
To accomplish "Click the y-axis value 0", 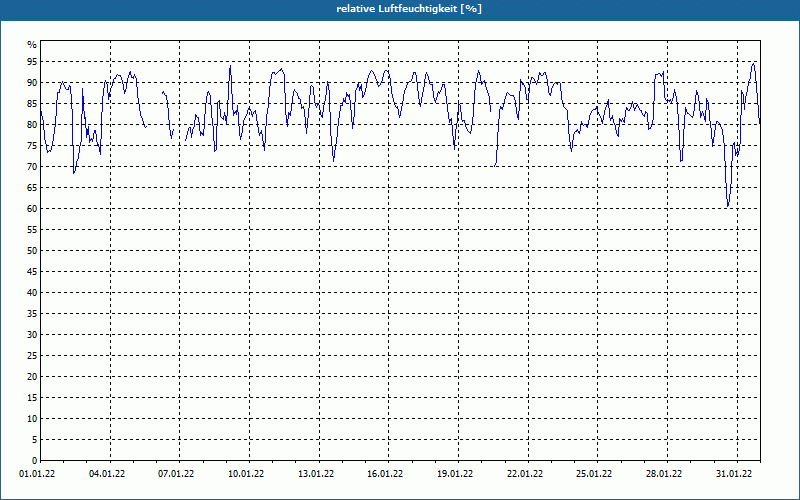I will click(35, 461).
